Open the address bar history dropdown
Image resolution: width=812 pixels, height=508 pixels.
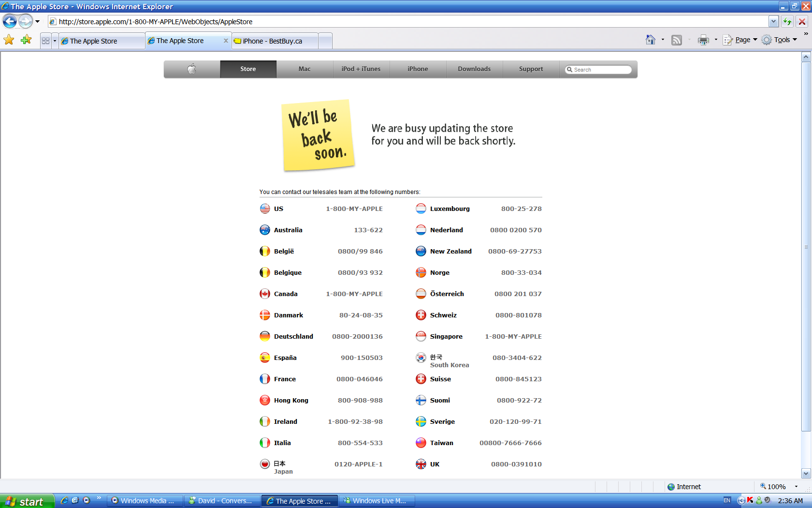pos(774,21)
